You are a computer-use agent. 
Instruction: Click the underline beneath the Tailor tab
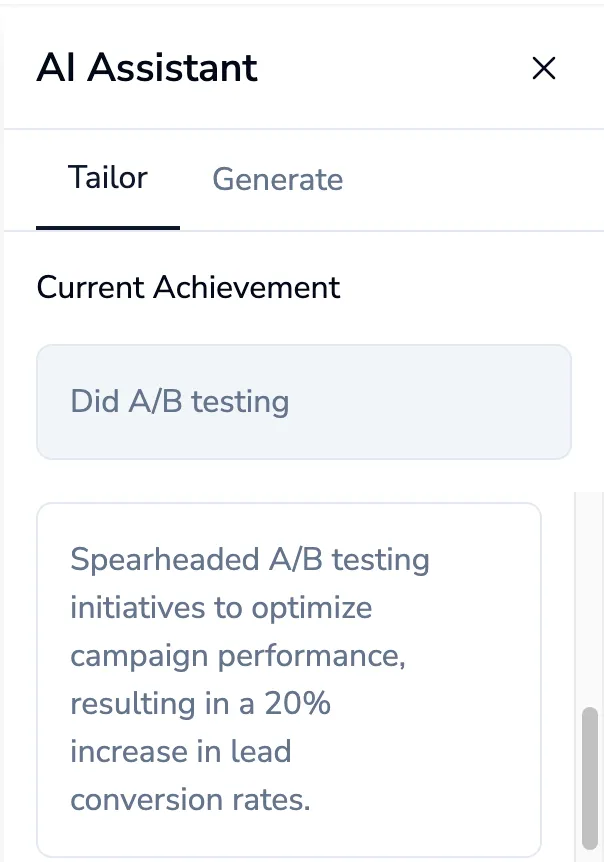point(108,228)
